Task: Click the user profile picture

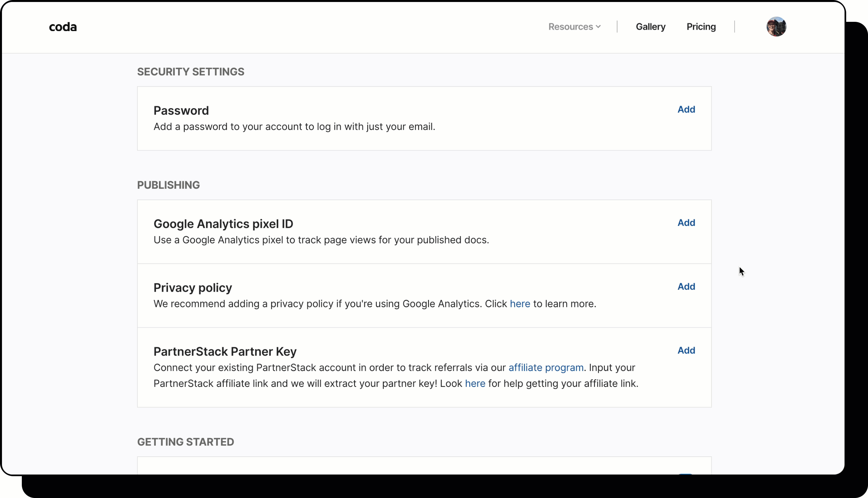Action: [776, 26]
